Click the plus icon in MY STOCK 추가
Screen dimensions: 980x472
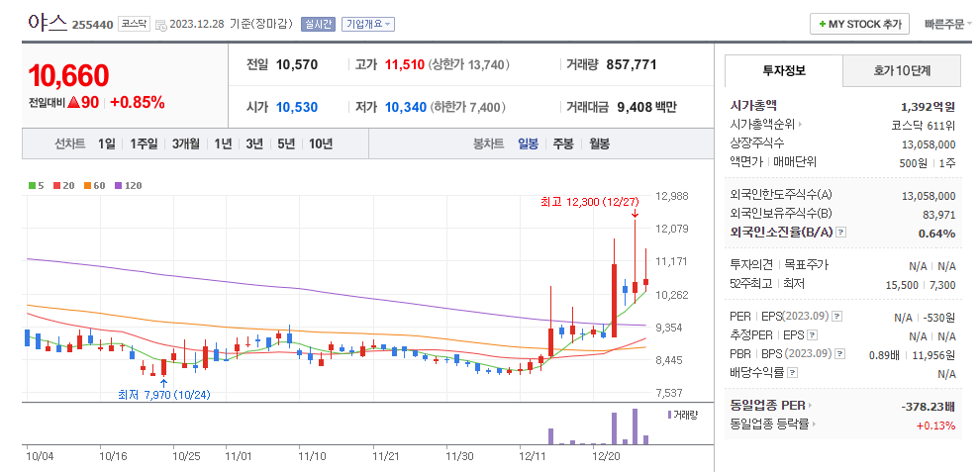823,25
